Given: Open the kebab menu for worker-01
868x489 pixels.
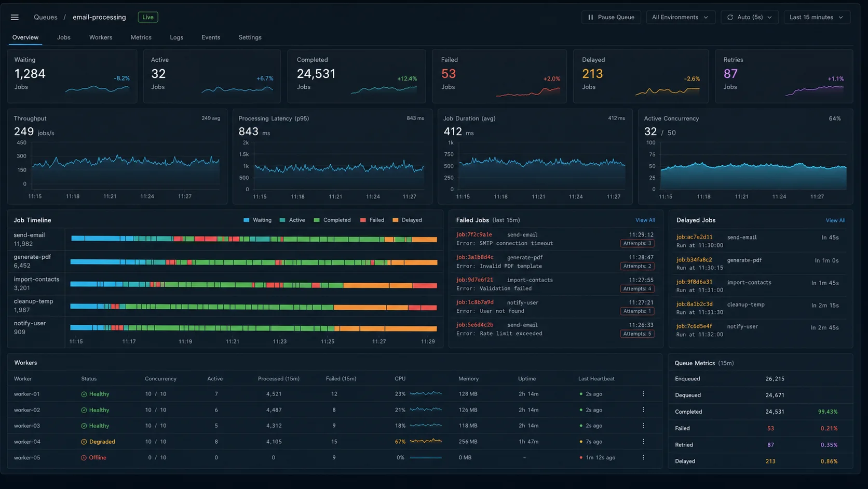Looking at the screenshot, I should click(x=643, y=394).
